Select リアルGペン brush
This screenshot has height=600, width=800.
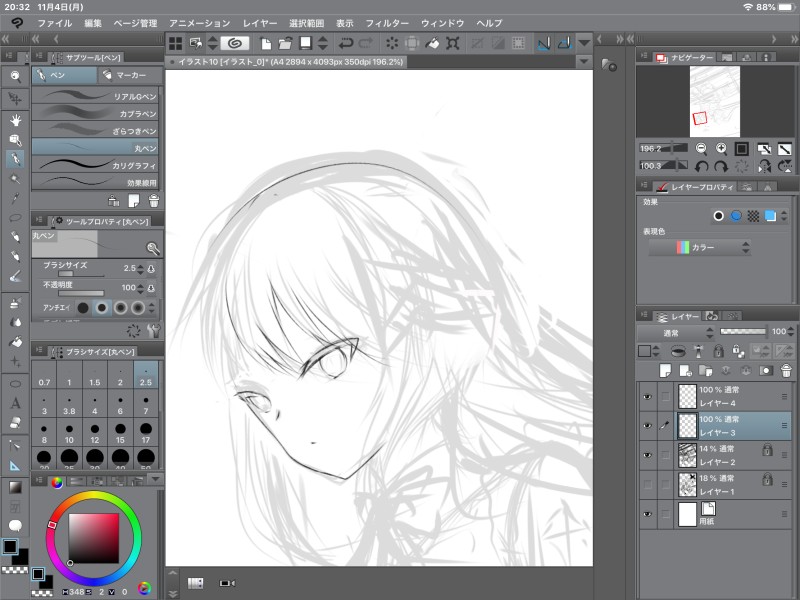click(x=95, y=96)
